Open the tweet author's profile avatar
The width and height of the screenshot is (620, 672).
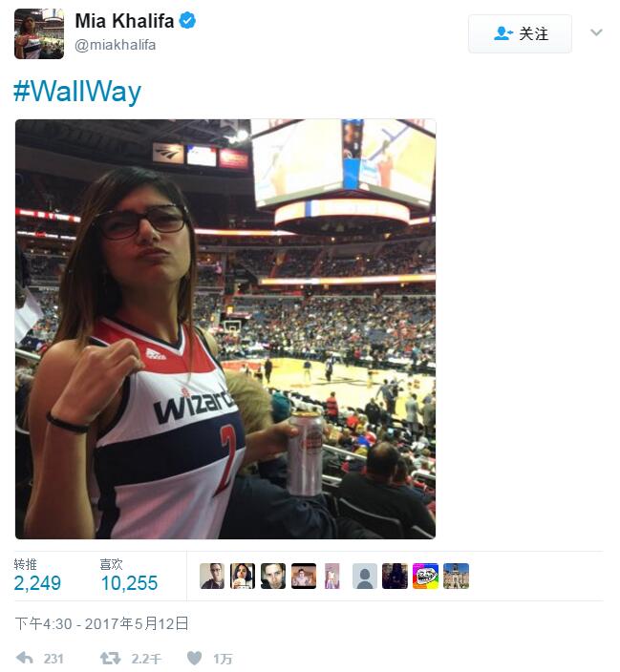[x=39, y=33]
